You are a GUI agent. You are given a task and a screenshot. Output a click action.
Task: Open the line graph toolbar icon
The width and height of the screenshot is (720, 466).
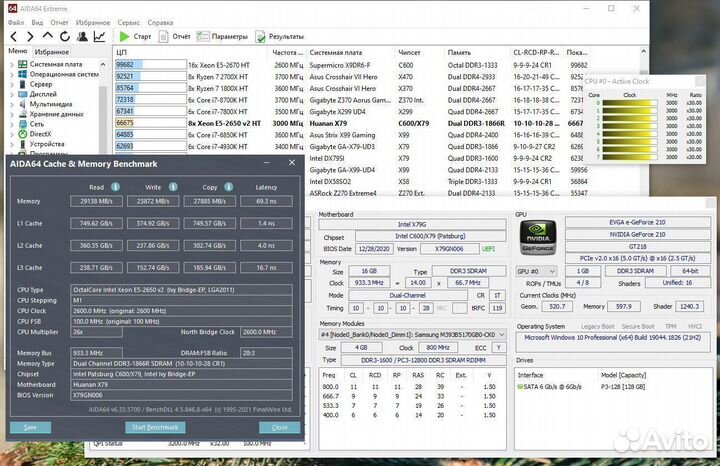[x=99, y=36]
